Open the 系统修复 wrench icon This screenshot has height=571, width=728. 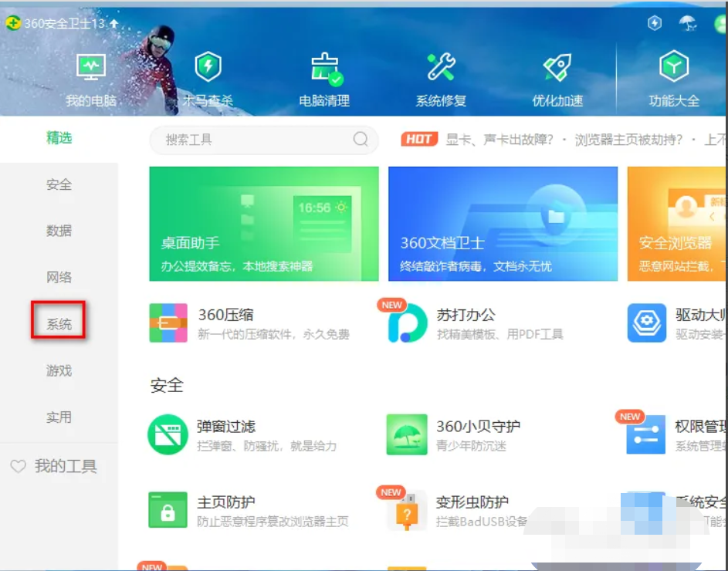pos(441,66)
